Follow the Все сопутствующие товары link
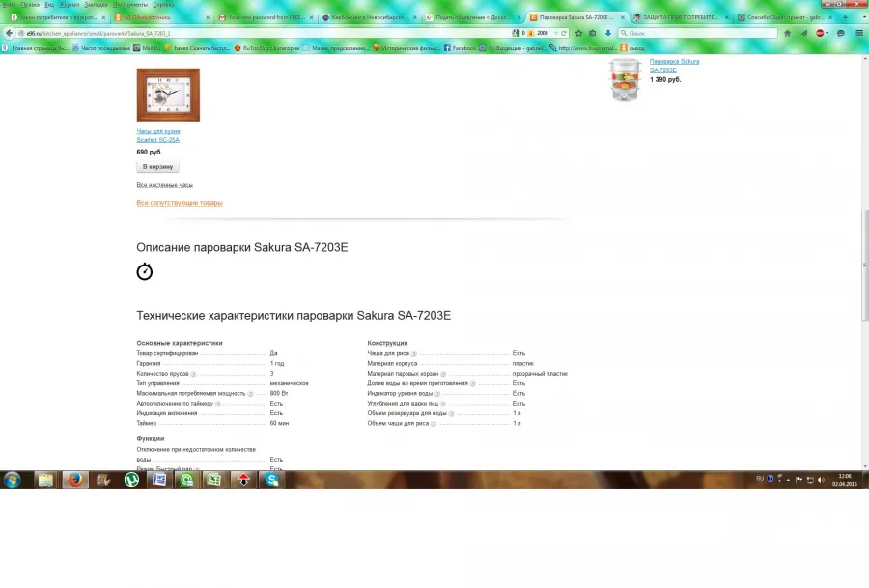 tap(180, 203)
